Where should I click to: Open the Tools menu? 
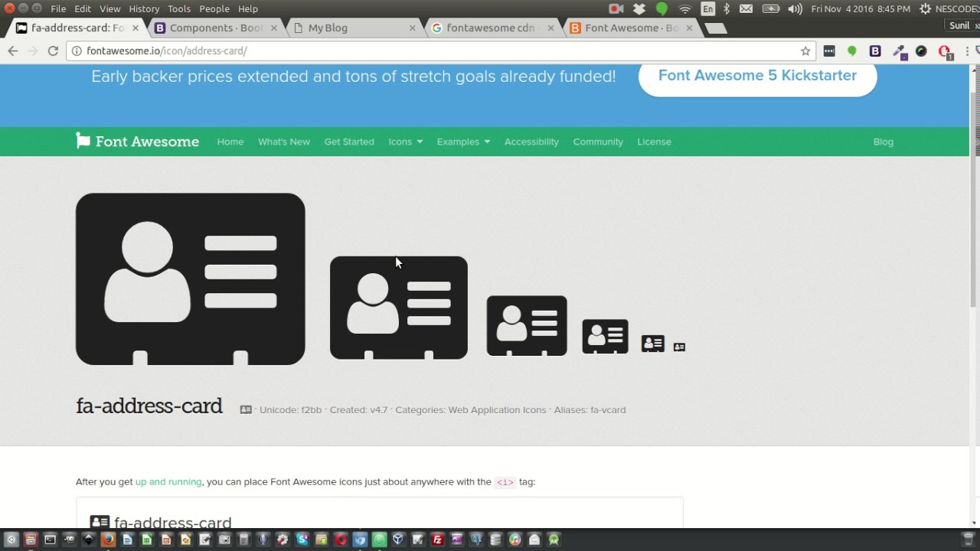tap(179, 9)
